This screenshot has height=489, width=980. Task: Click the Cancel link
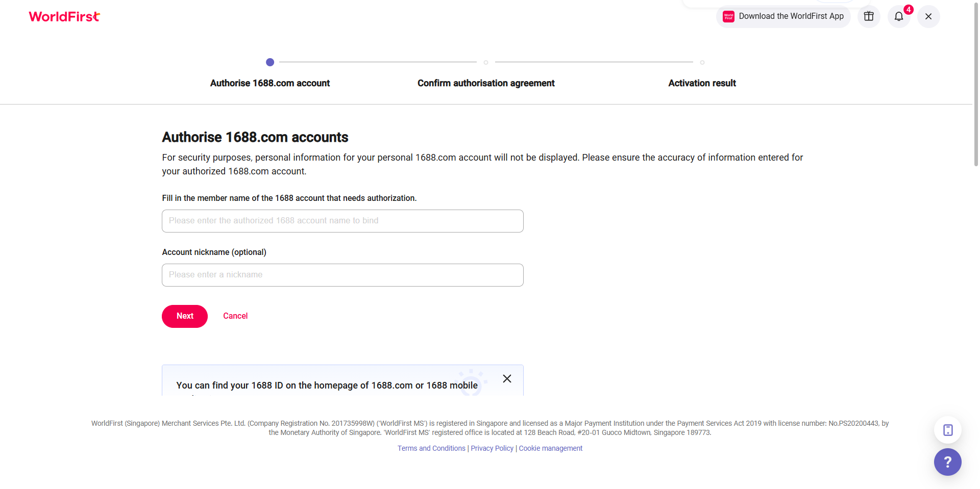pyautogui.click(x=235, y=316)
